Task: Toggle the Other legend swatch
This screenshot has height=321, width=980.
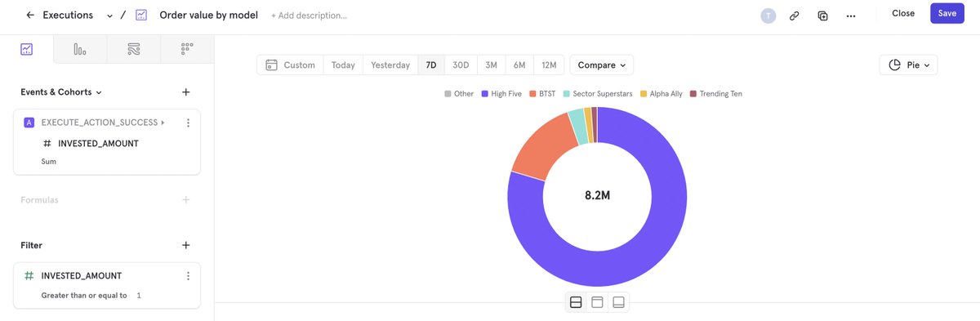Action: pos(448,94)
